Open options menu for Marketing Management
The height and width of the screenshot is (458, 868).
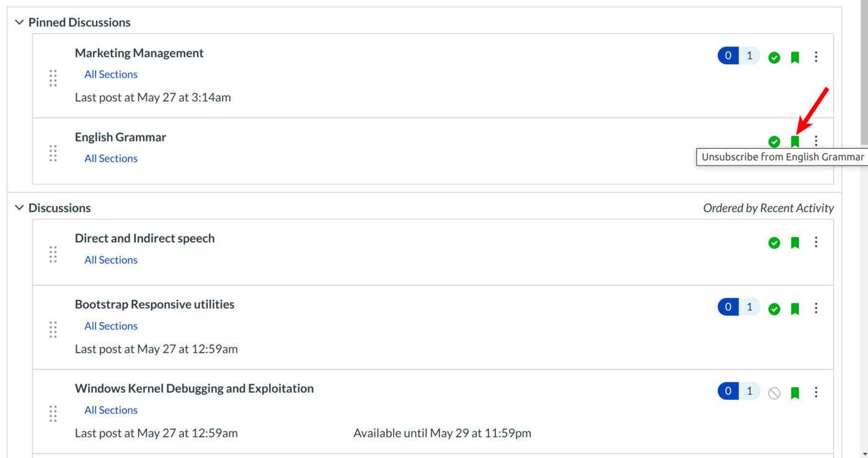[x=816, y=57]
